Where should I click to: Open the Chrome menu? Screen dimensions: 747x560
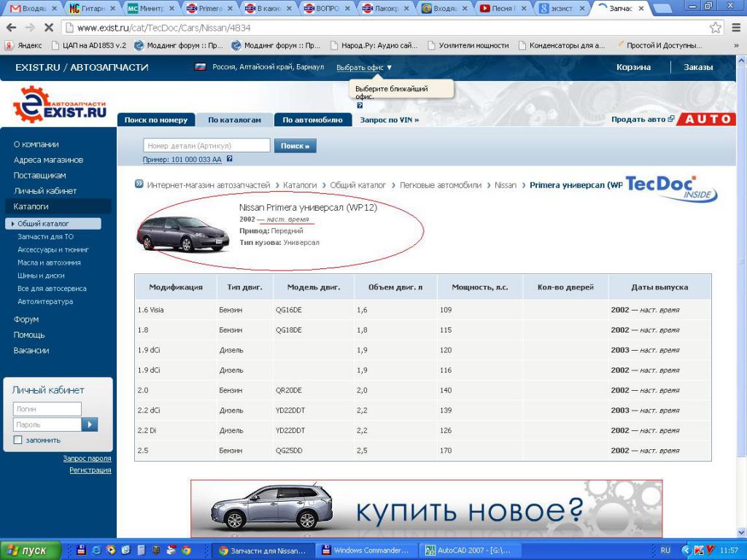(736, 28)
